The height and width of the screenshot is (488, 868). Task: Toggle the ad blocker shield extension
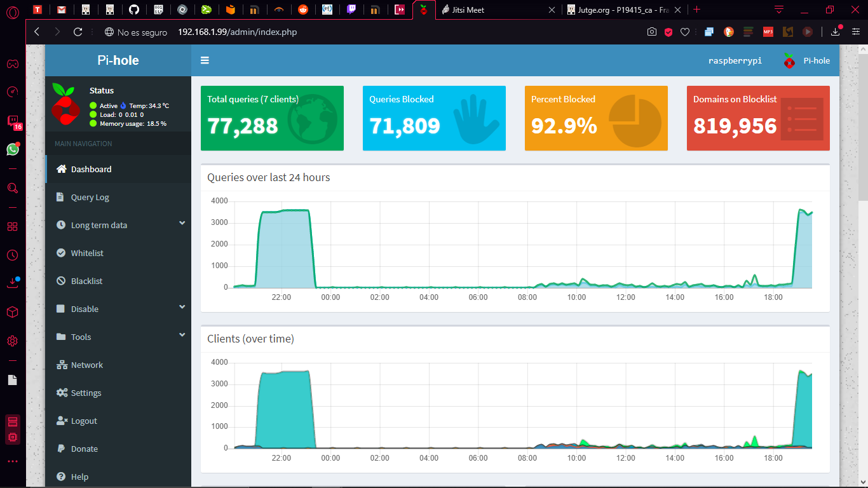pyautogui.click(x=668, y=31)
